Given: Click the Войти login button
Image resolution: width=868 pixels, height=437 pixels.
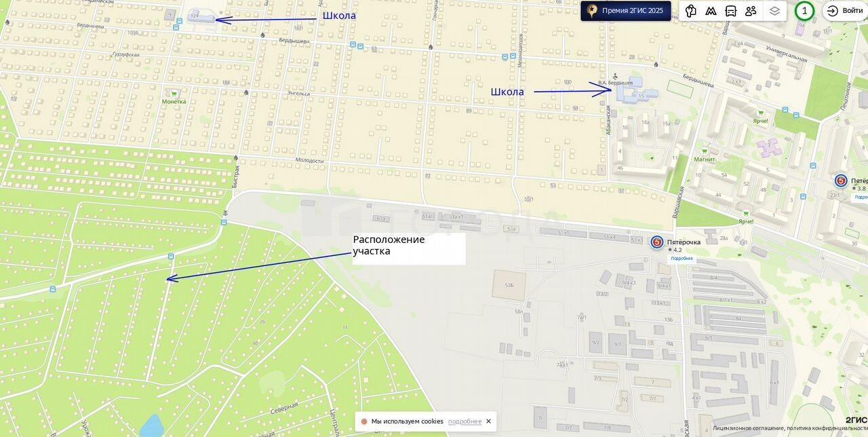Looking at the screenshot, I should pos(845,11).
